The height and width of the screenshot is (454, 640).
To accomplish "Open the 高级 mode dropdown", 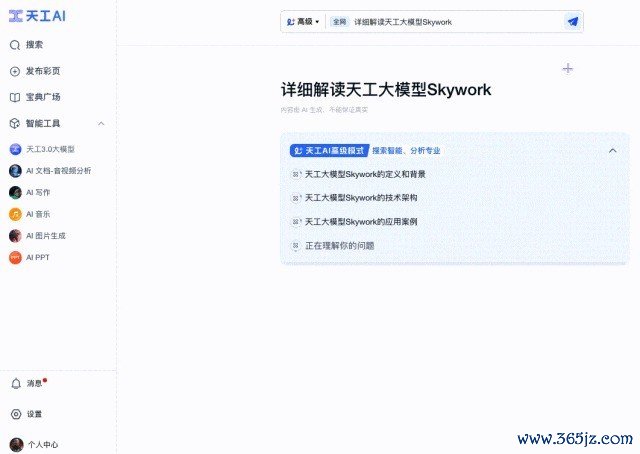I will pos(302,22).
